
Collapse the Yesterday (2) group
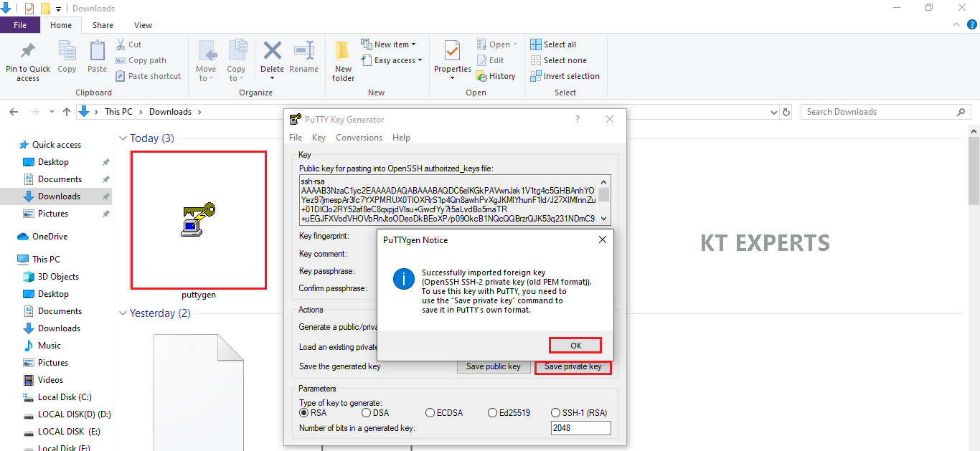click(x=123, y=313)
